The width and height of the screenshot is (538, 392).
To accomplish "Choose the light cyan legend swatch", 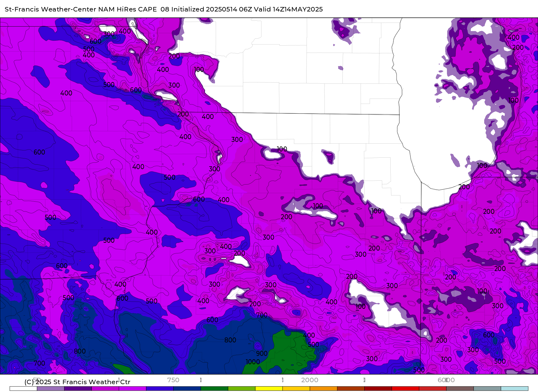I will (x=514, y=389).
